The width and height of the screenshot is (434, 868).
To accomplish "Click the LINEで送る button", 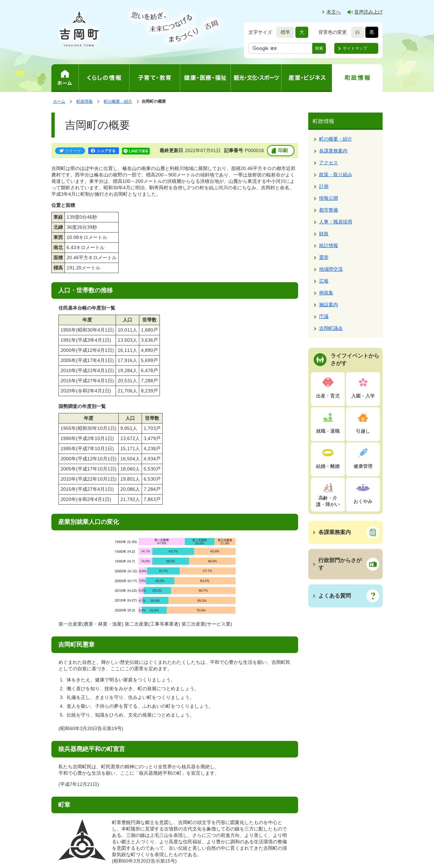I will click(136, 151).
